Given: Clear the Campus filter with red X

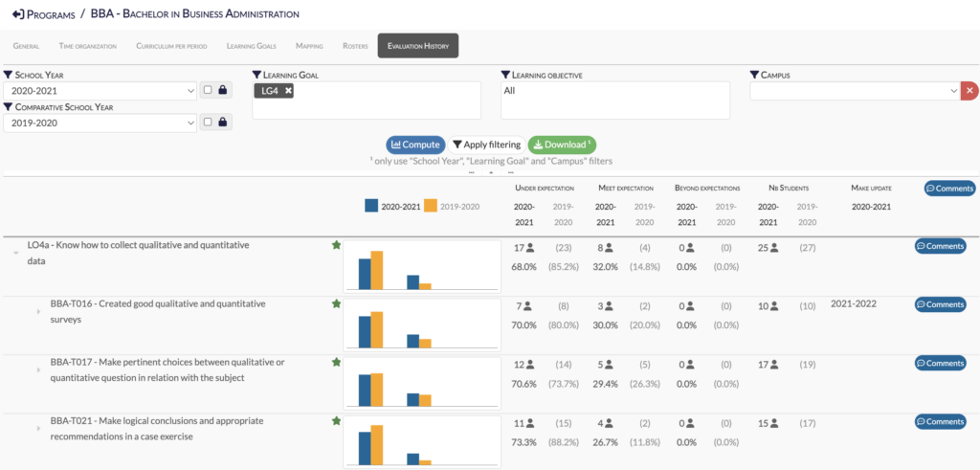Looking at the screenshot, I should 969,90.
